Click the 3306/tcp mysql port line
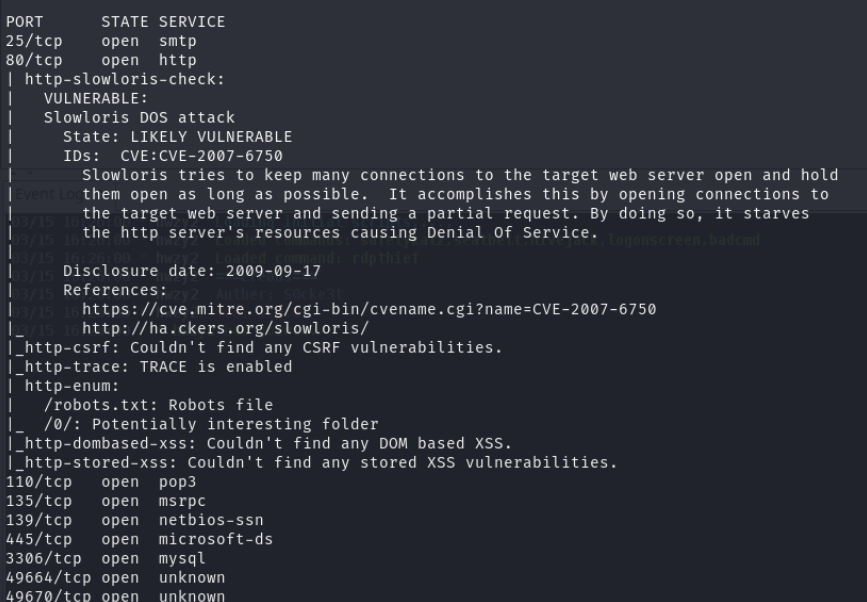This screenshot has height=602, width=867. pos(106,558)
